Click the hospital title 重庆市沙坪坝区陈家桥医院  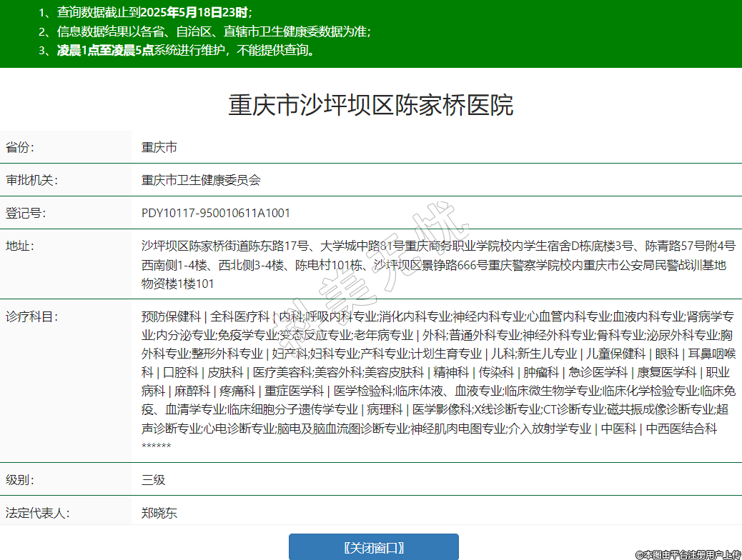click(x=370, y=105)
